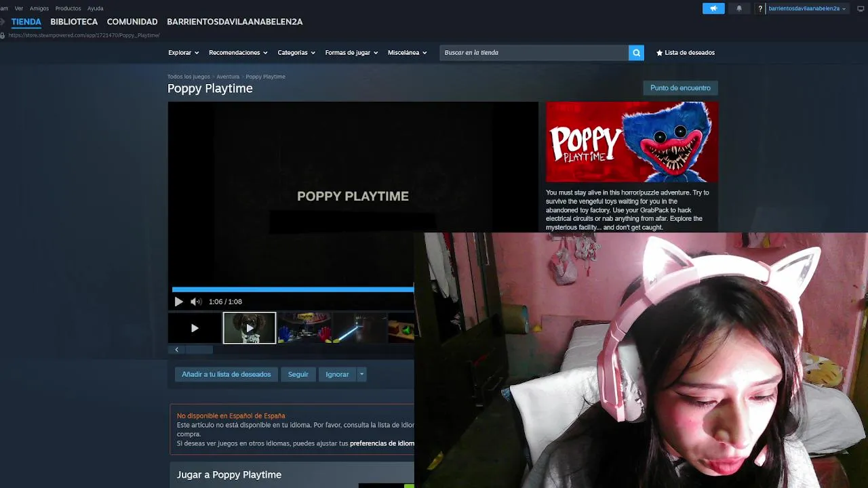Image resolution: width=868 pixels, height=488 pixels.
Task: Open the notifications bell
Action: pos(739,8)
